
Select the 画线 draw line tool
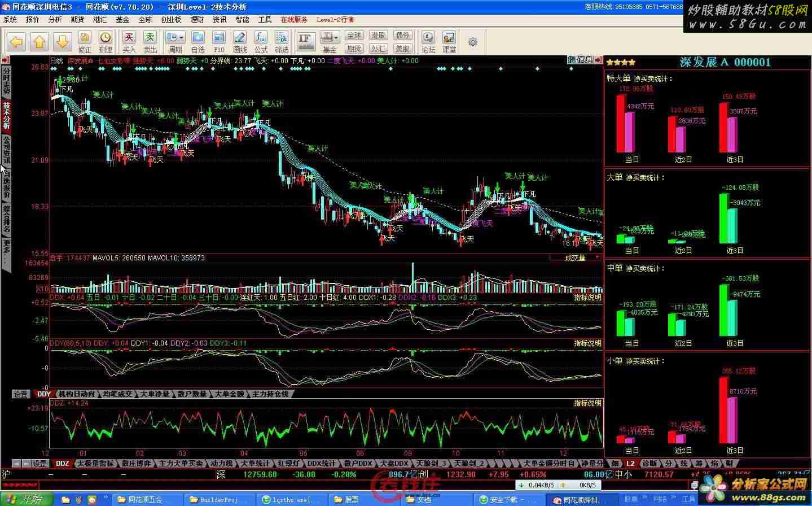(240, 42)
